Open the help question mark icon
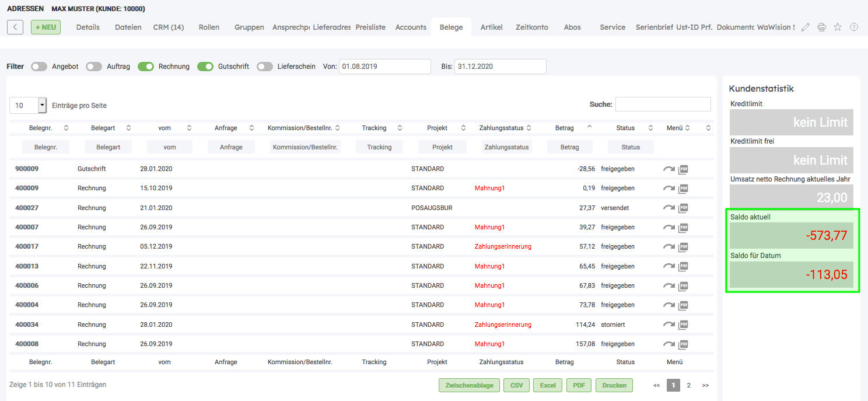The height and width of the screenshot is (401, 868). tap(854, 27)
